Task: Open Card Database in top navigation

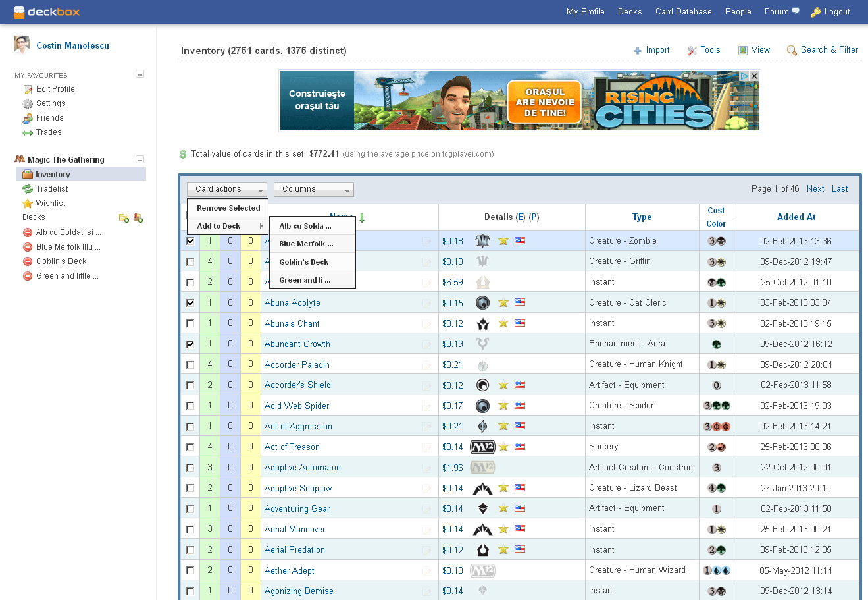Action: (x=684, y=12)
